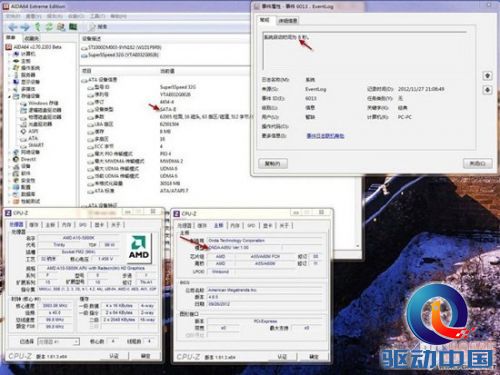Expand the 网络设备 tree node
The height and width of the screenshot is (375, 500).
point(9,152)
